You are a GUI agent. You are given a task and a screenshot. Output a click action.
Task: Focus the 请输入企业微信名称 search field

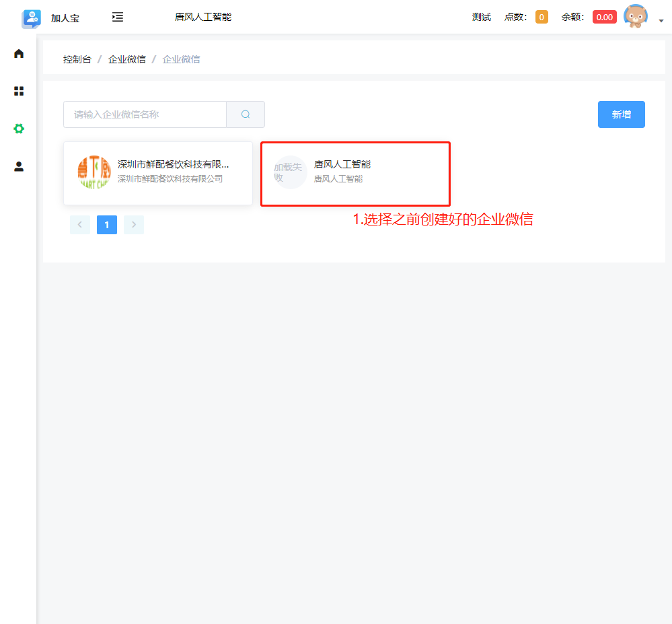(x=145, y=114)
